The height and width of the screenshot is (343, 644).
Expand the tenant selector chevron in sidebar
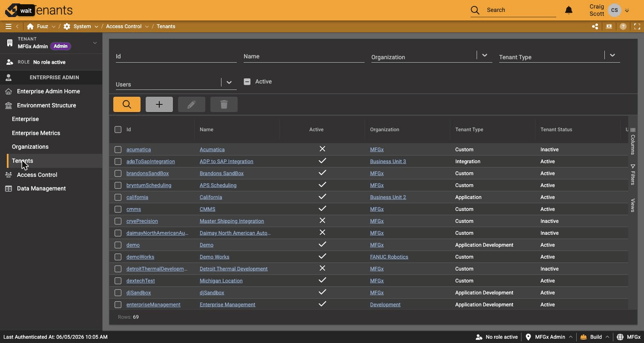pos(95,43)
